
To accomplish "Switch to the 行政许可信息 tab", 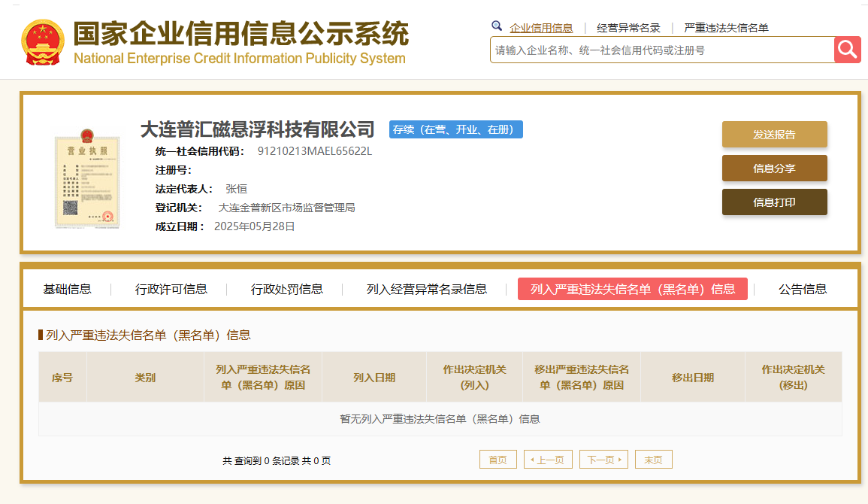I will coord(171,289).
